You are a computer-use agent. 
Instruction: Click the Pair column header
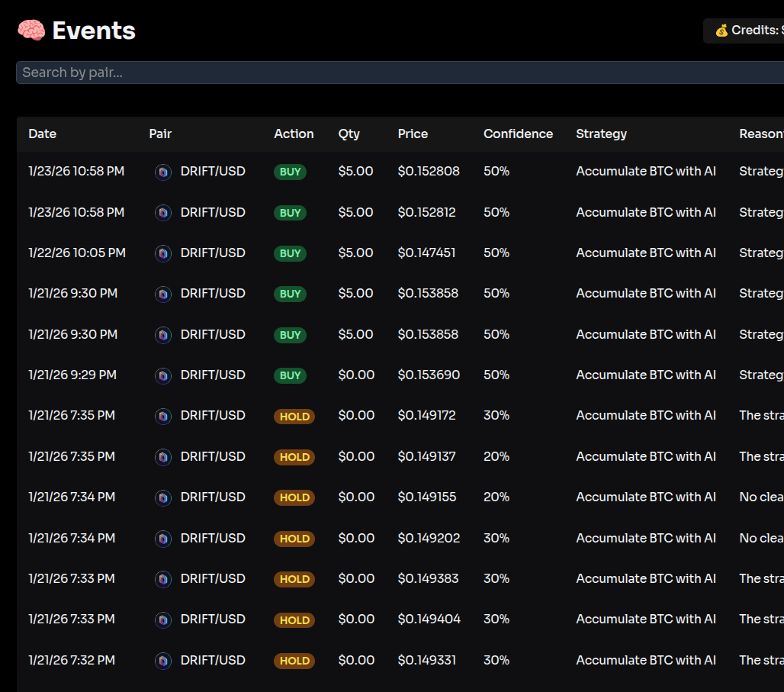point(160,134)
